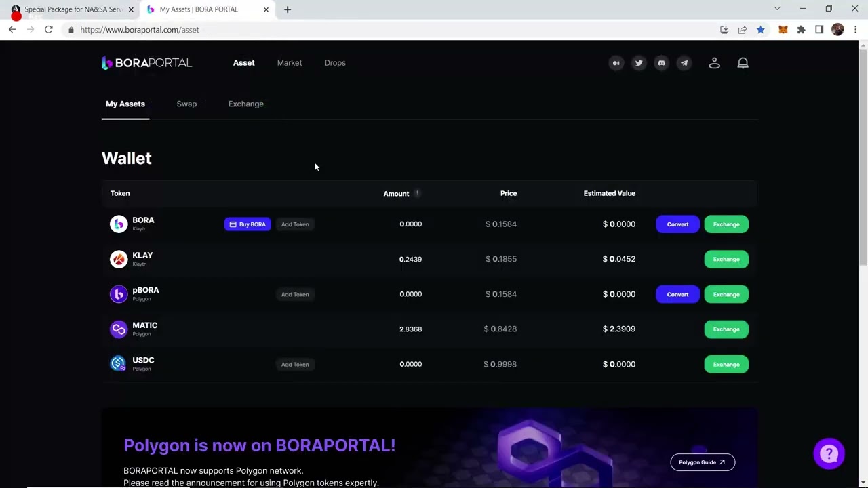Viewport: 868px width, 488px height.
Task: Open the Twitter social icon
Action: (x=639, y=63)
